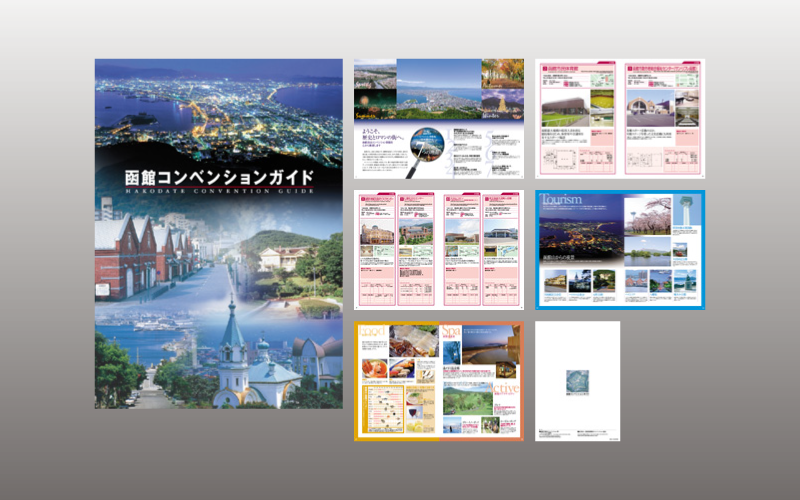Click the small emblem on back cover

(x=577, y=381)
